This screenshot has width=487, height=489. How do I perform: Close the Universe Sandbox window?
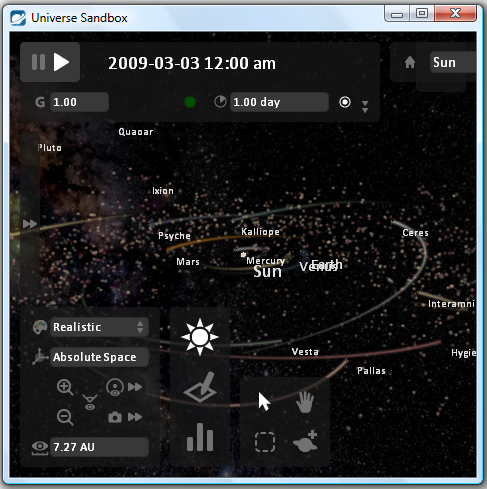click(455, 14)
